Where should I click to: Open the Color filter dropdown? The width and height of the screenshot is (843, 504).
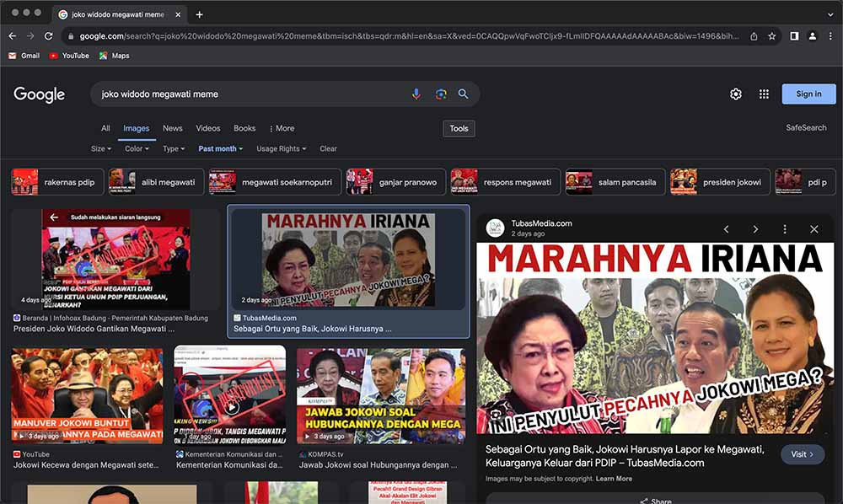point(137,149)
